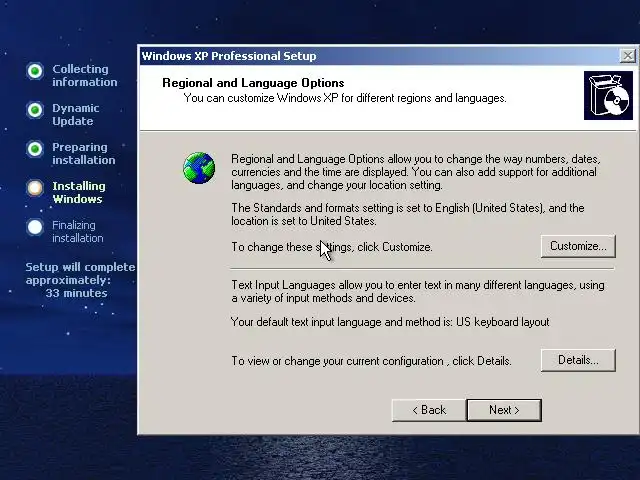Image resolution: width=640 pixels, height=480 pixels.
Task: Click 'You can customize Windows XP' subtitle text
Action: [345, 98]
